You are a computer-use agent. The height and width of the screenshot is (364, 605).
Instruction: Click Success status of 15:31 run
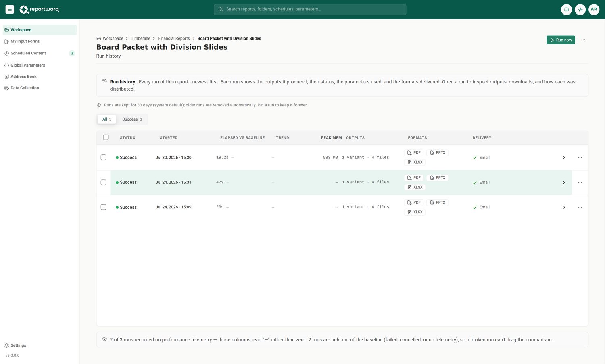[x=126, y=183]
